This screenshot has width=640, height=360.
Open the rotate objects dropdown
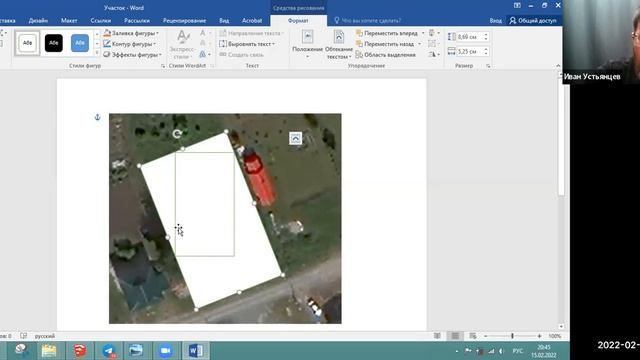(434, 54)
